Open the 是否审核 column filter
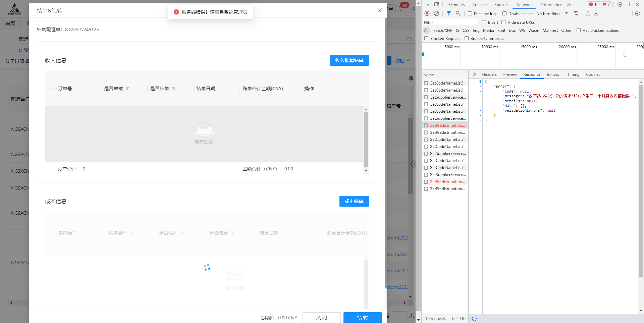 (127, 89)
